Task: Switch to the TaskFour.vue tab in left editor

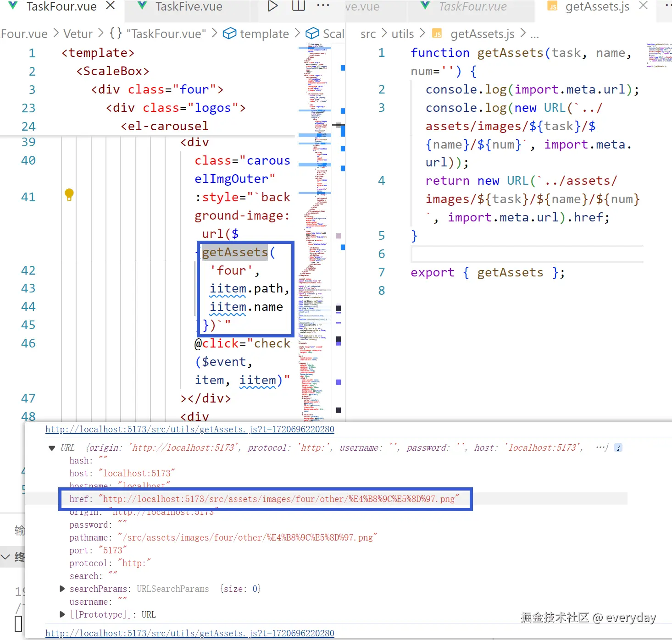Action: coord(61,7)
